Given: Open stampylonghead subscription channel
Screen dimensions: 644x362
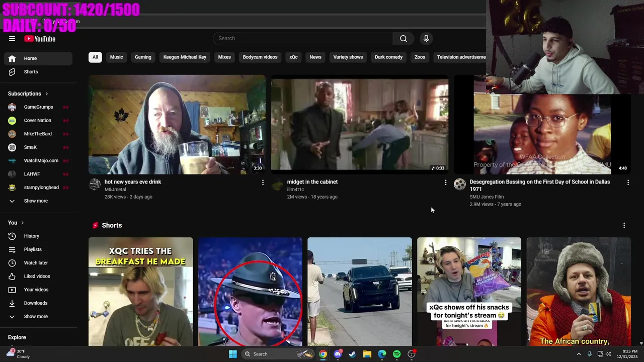Looking at the screenshot, I should pos(38,188).
